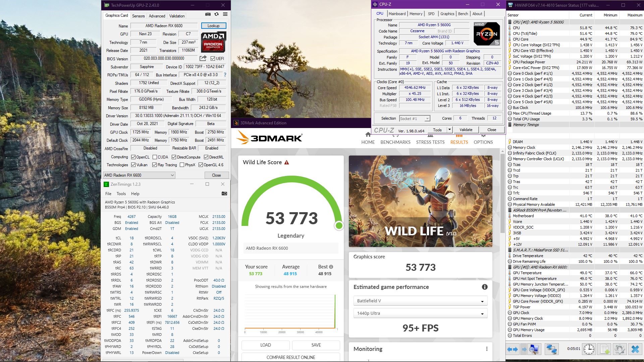The width and height of the screenshot is (644, 362).
Task: Click the 3DMark logo
Action: tap(269, 138)
